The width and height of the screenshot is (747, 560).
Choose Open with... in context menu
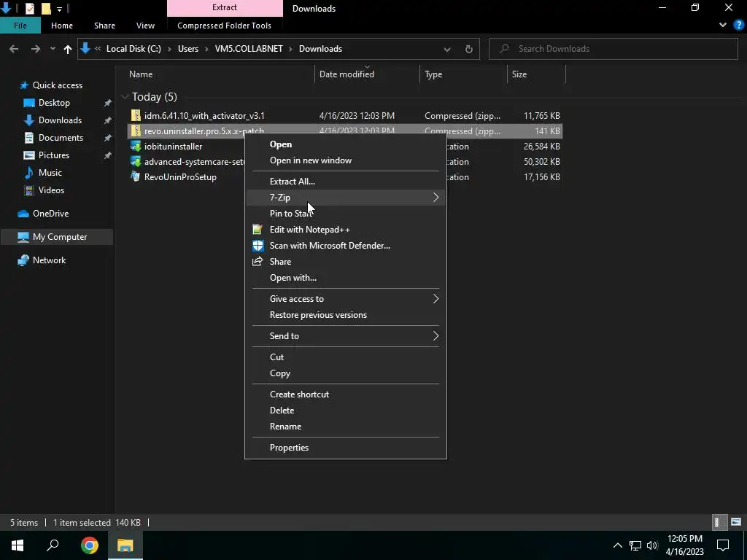pos(346,278)
